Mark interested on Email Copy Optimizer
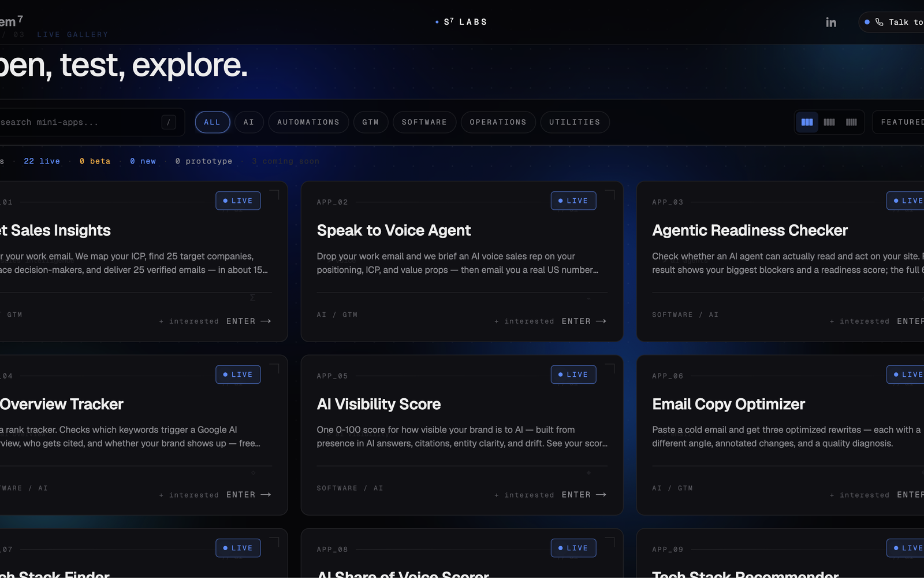The height and width of the screenshot is (578, 924). click(x=859, y=495)
